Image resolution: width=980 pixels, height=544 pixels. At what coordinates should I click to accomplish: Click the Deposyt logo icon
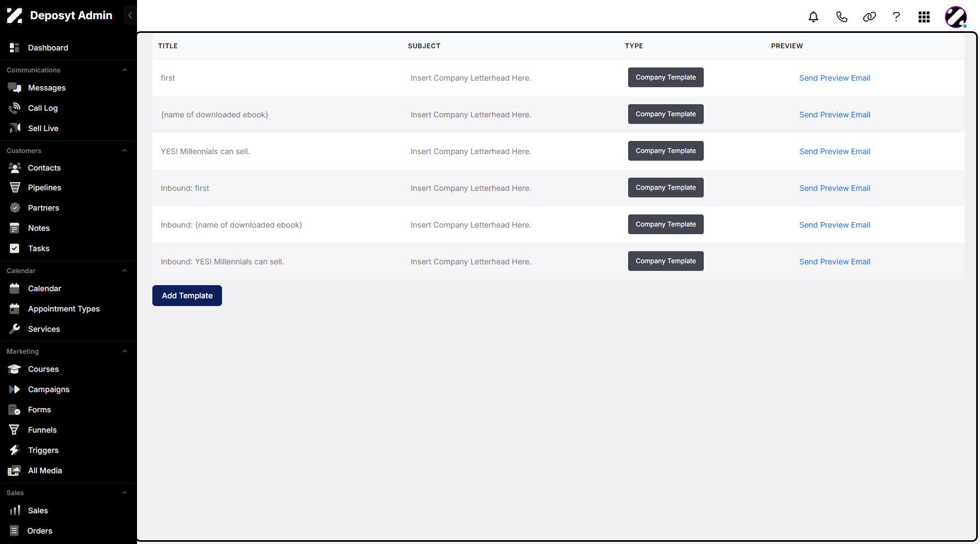(15, 15)
